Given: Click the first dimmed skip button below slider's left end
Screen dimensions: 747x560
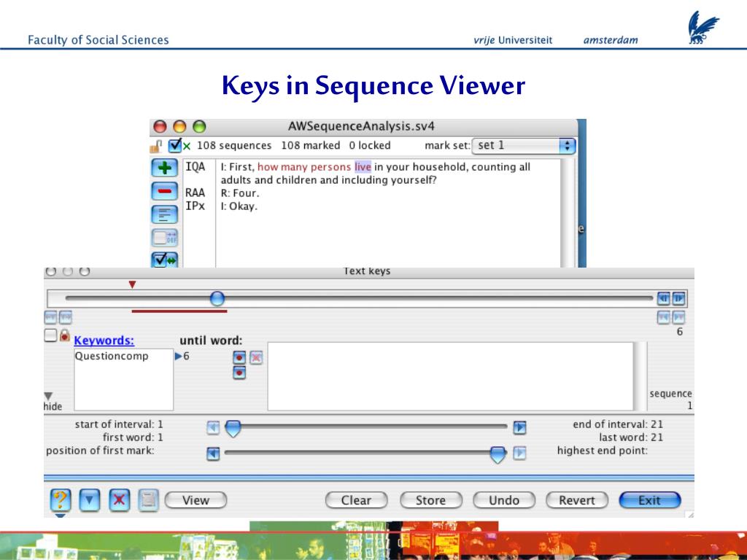Looking at the screenshot, I should [x=50, y=316].
